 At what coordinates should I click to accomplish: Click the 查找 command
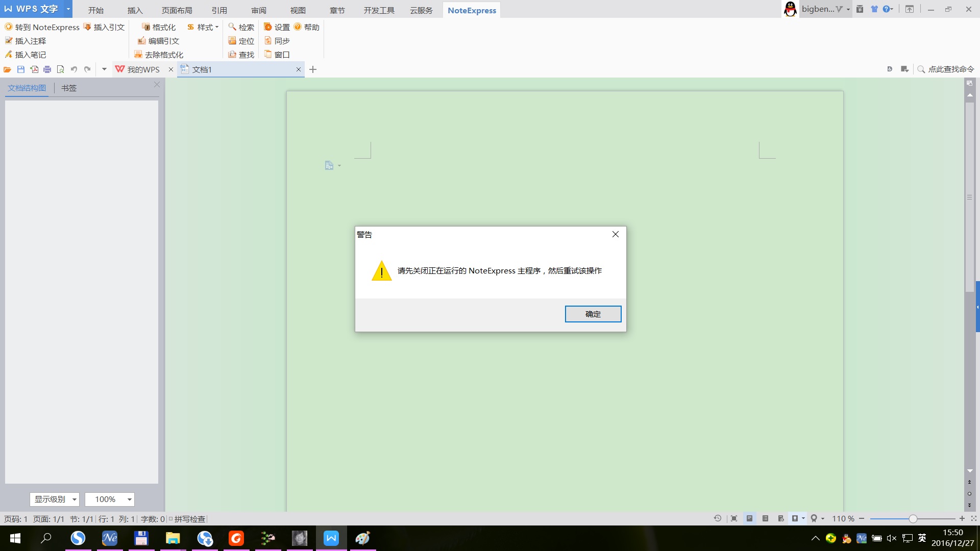241,55
